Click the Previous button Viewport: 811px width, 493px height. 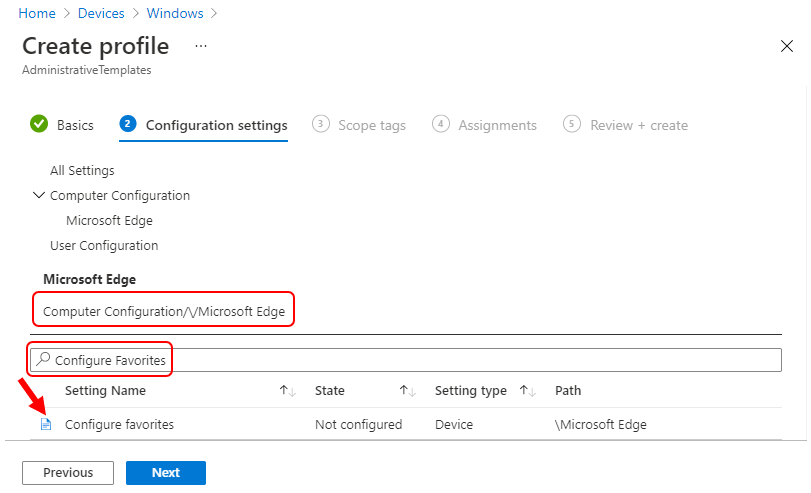point(68,473)
